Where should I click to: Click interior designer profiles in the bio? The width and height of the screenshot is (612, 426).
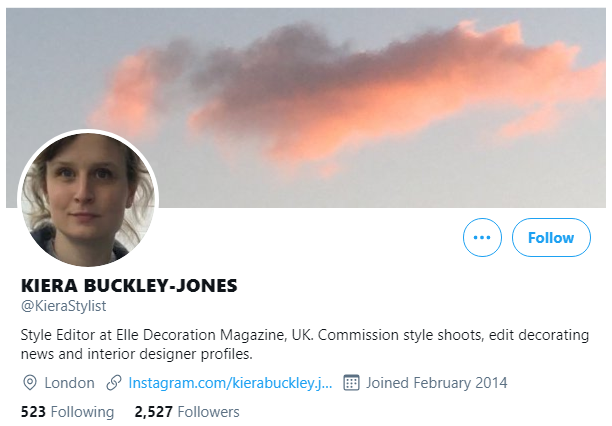[x=170, y=354]
